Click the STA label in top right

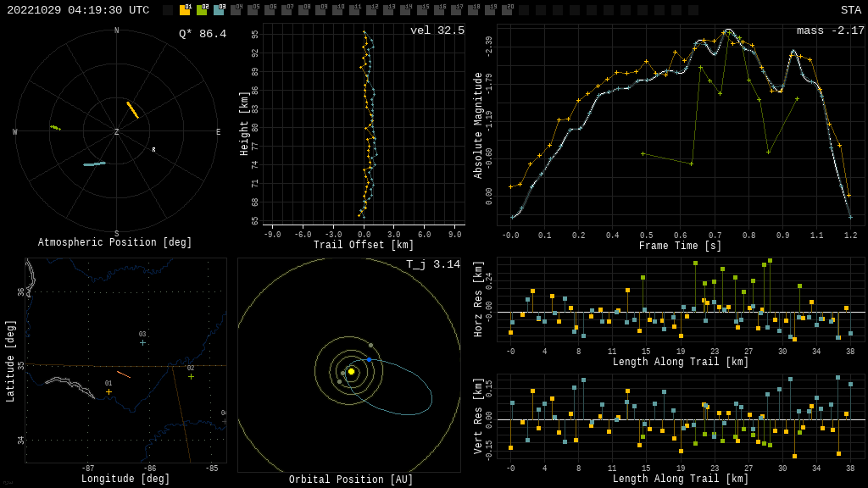pos(850,10)
